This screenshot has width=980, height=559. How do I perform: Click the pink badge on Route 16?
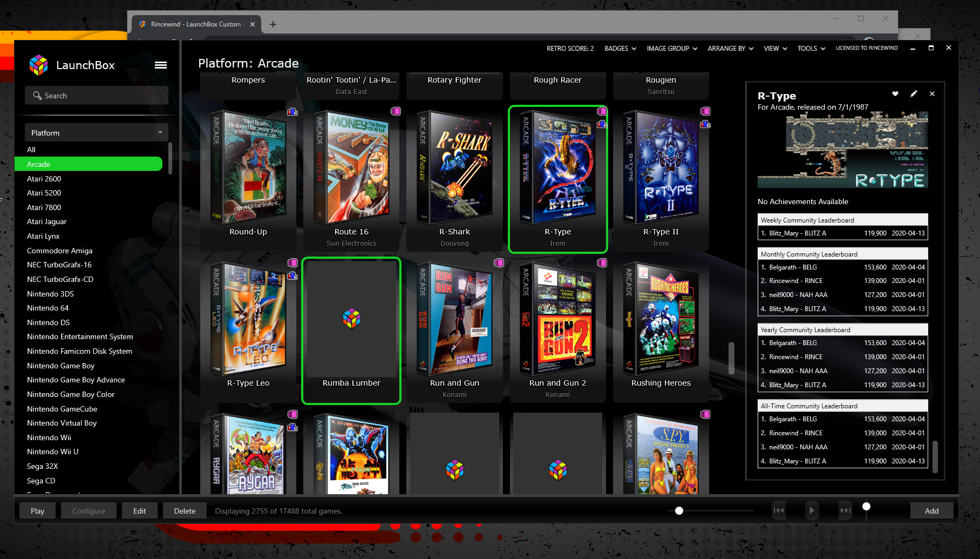click(x=396, y=111)
